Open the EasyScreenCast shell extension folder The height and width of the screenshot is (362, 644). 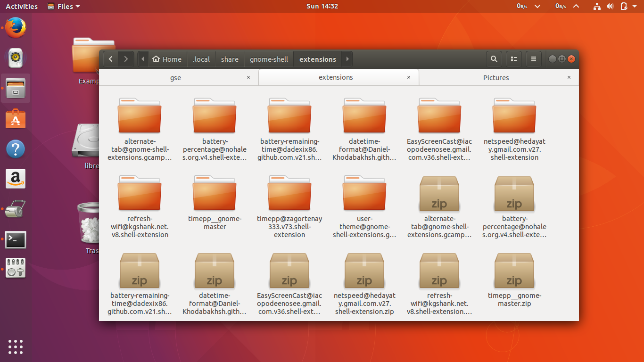(439, 115)
